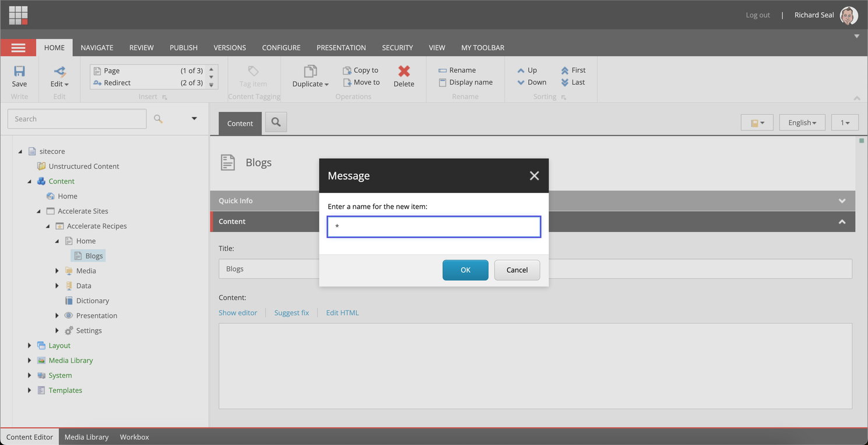
Task: Open the search options dropdown arrow
Action: [194, 119]
